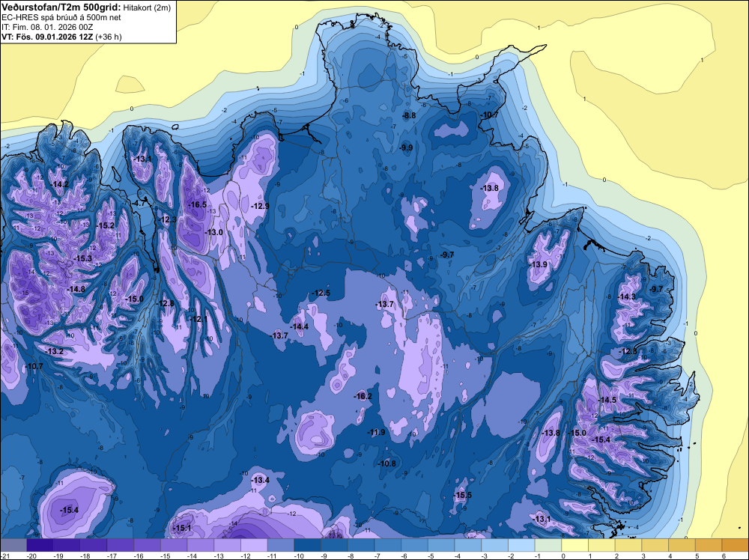Click the -13.0 temperature value

pyautogui.click(x=213, y=233)
